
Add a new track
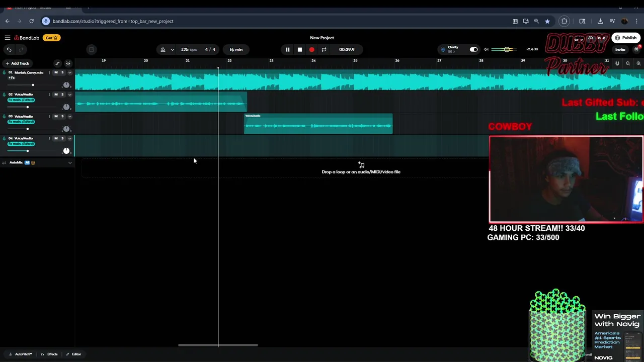17,63
